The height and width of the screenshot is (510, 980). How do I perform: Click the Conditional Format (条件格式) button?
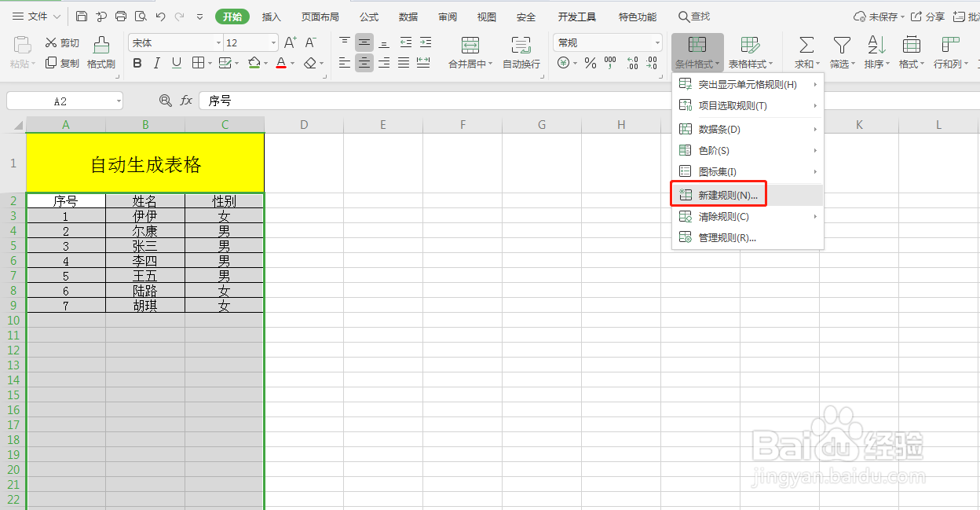pyautogui.click(x=697, y=53)
